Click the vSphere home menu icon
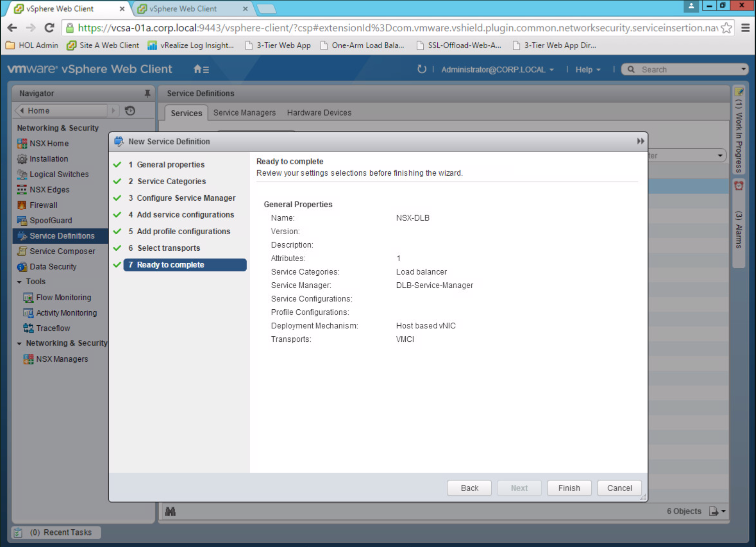The image size is (756, 547). point(201,70)
